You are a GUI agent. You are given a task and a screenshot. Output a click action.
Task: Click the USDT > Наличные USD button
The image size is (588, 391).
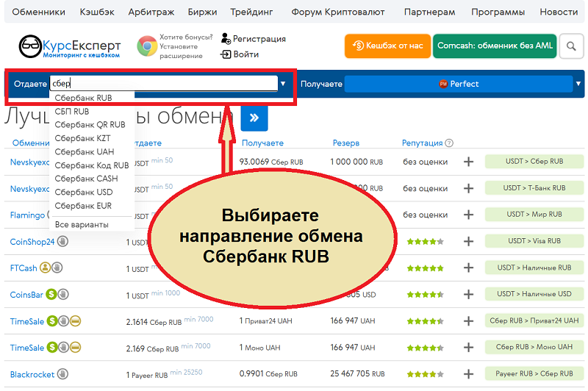[534, 294]
